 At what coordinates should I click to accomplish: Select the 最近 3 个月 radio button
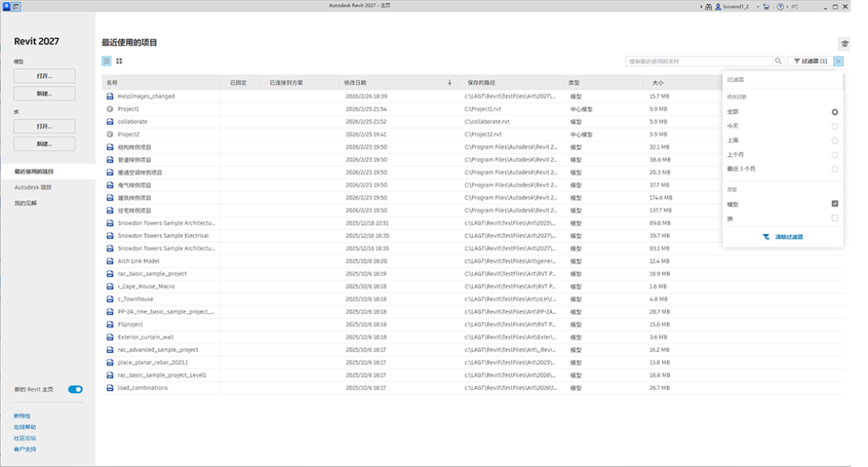(835, 170)
